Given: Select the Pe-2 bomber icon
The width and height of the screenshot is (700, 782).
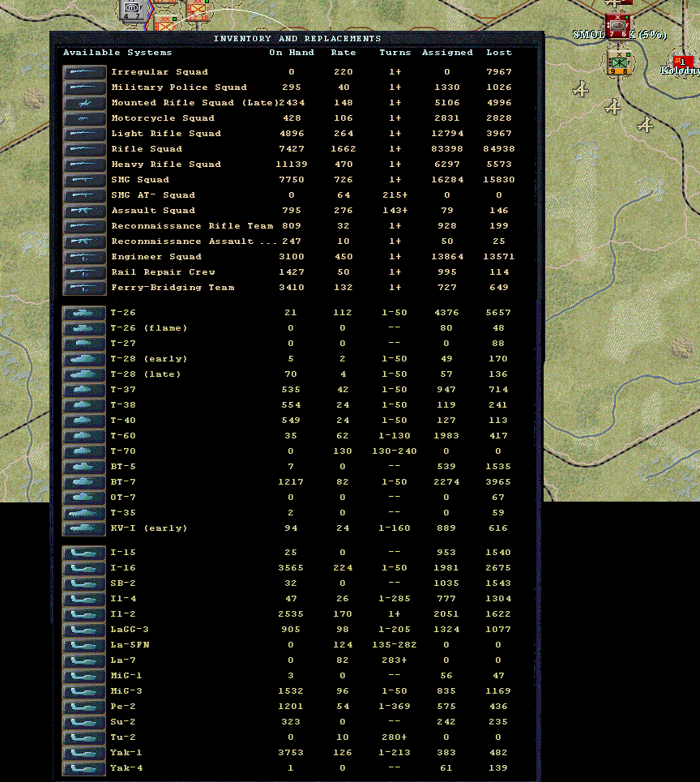Looking at the screenshot, I should click(84, 707).
